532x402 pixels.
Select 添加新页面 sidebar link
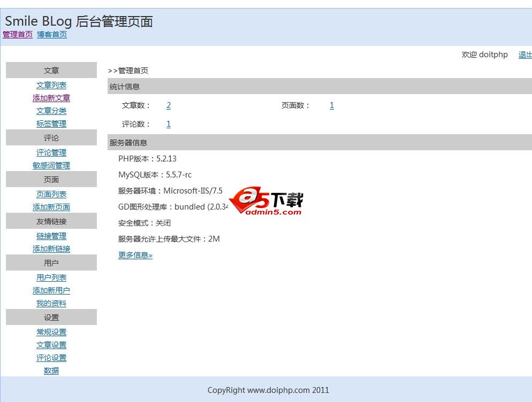coord(51,207)
